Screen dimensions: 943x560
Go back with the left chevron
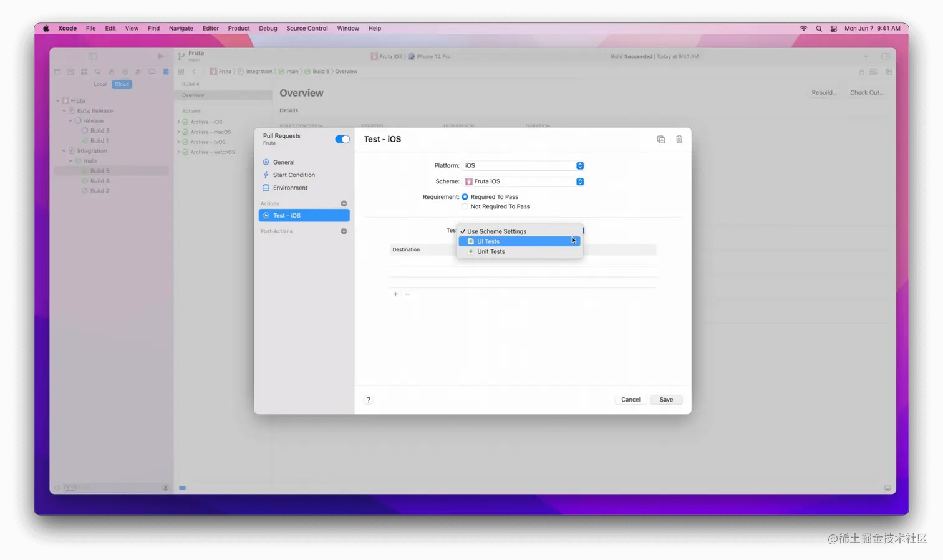(x=194, y=72)
